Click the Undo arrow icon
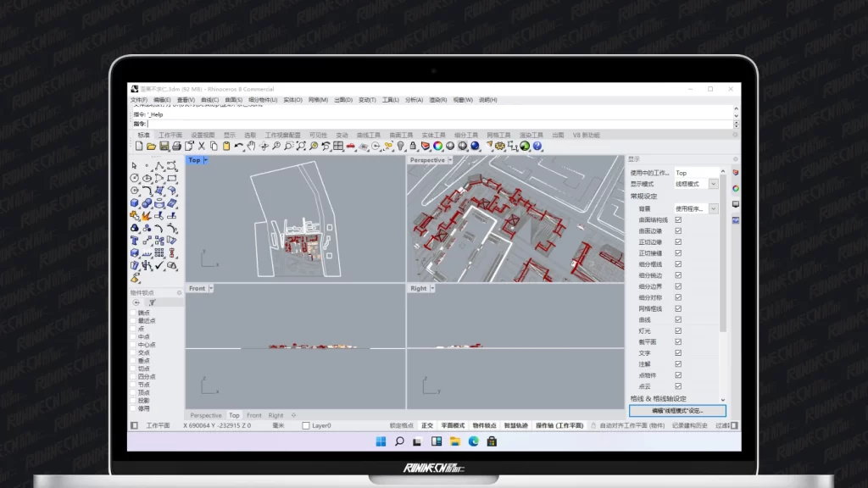868x488 pixels. click(239, 146)
